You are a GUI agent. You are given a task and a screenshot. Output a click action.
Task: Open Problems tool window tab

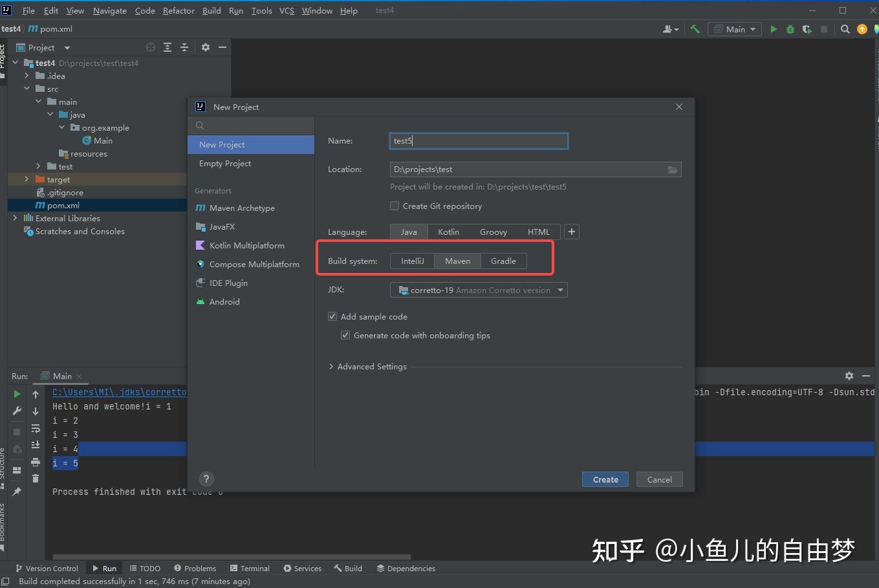coord(195,568)
